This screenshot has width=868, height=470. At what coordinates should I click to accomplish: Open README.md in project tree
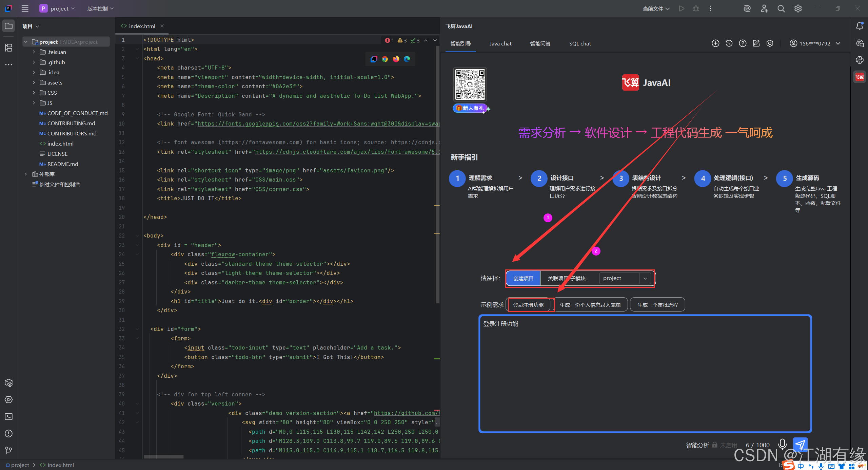pyautogui.click(x=62, y=164)
